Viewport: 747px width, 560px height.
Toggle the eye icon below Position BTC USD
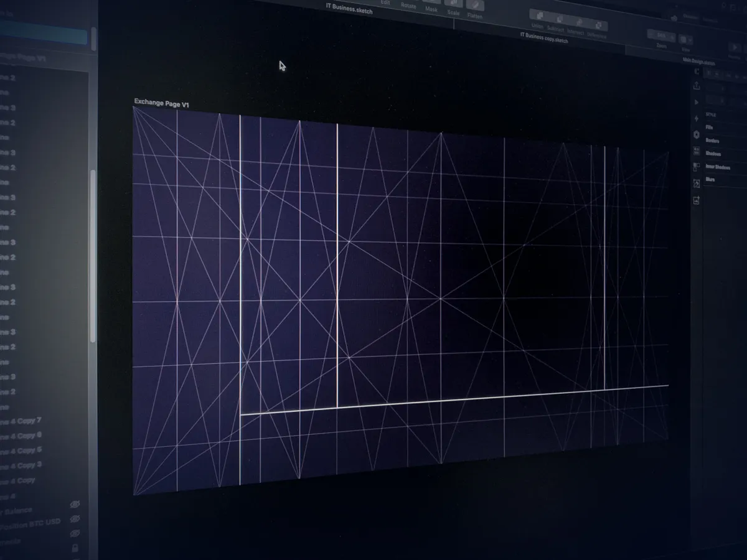(75, 533)
